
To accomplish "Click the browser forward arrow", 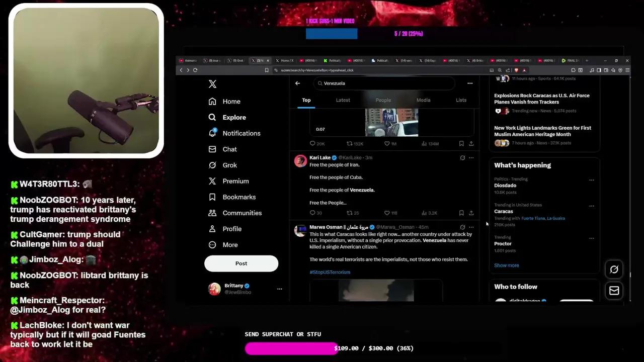I will pyautogui.click(x=188, y=70).
